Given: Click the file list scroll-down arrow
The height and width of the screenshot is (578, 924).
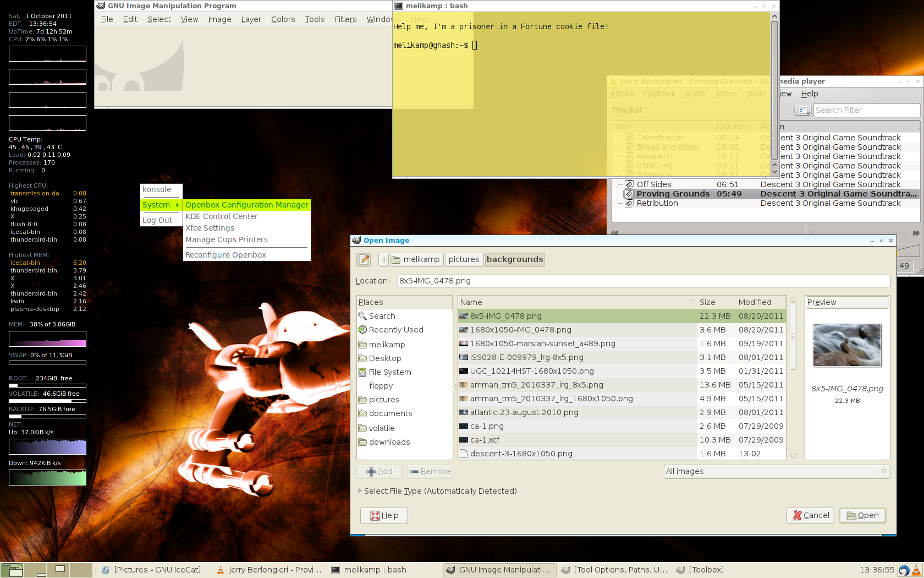Looking at the screenshot, I should tap(793, 456).
